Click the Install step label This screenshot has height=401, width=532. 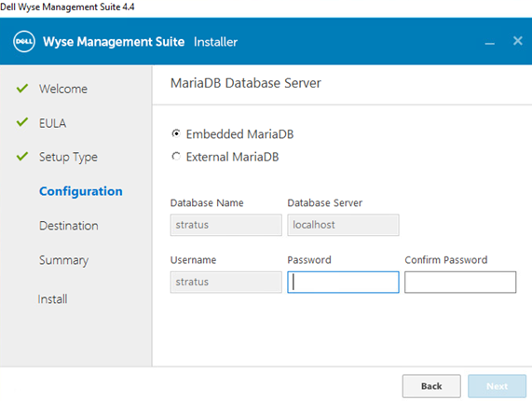coord(52,299)
